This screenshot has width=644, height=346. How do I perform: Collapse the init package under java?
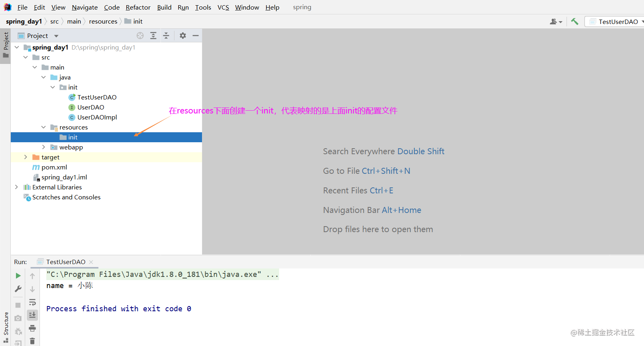(x=53, y=87)
